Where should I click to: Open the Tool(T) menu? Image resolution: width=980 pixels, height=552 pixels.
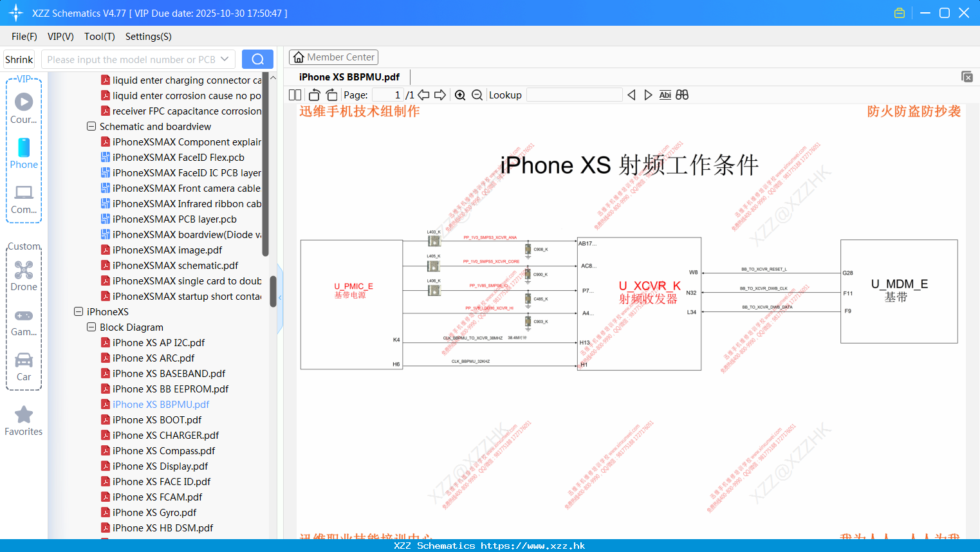tap(100, 37)
